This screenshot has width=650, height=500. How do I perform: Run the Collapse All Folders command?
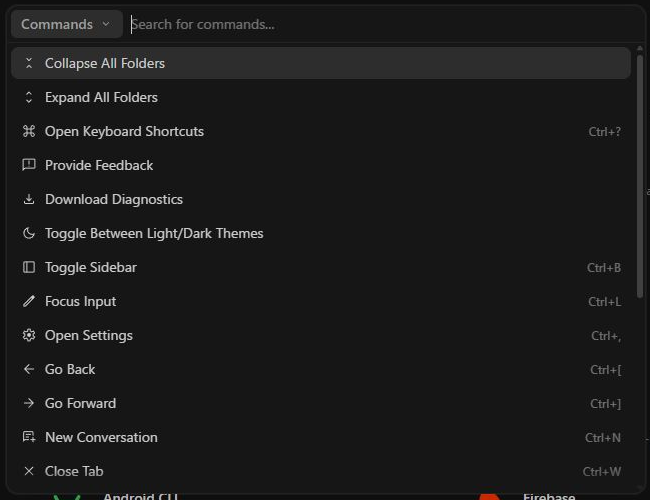(321, 63)
